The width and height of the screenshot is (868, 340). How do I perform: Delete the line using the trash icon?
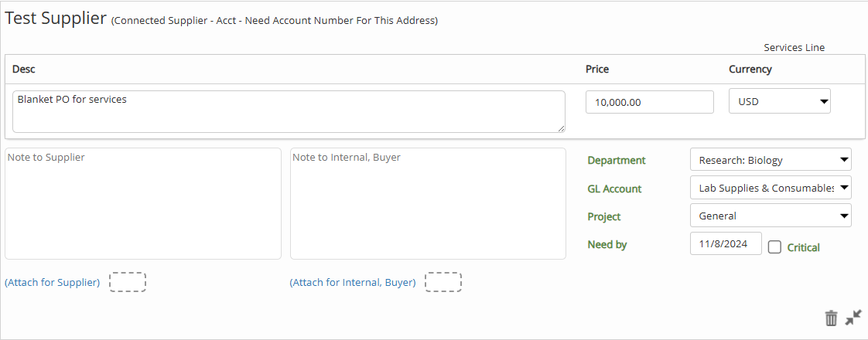[x=832, y=318]
